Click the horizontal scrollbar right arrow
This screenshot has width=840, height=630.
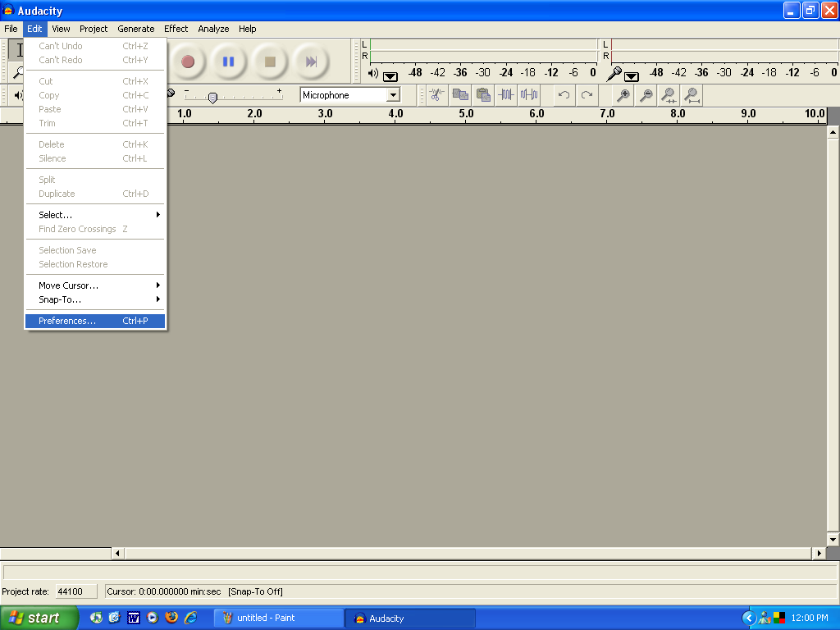[819, 554]
